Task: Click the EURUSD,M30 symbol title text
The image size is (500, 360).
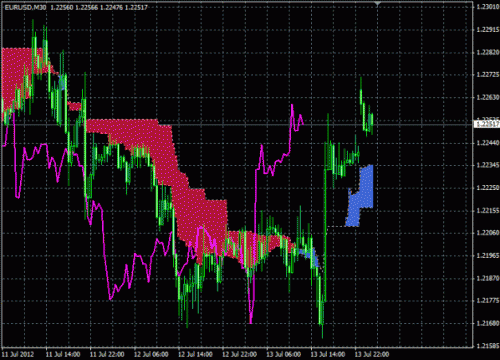Action: 25,7
